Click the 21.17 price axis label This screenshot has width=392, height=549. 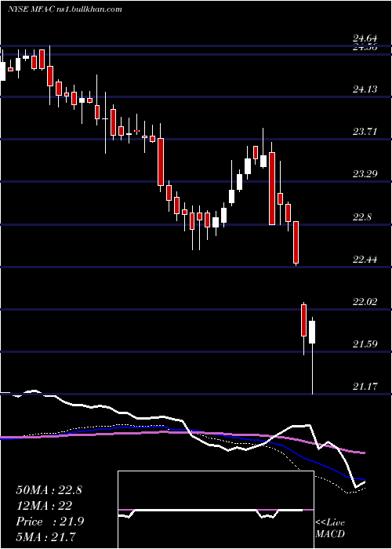point(365,387)
